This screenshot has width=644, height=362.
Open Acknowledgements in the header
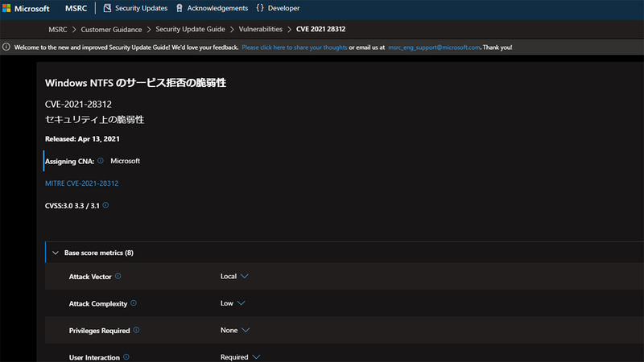point(217,8)
